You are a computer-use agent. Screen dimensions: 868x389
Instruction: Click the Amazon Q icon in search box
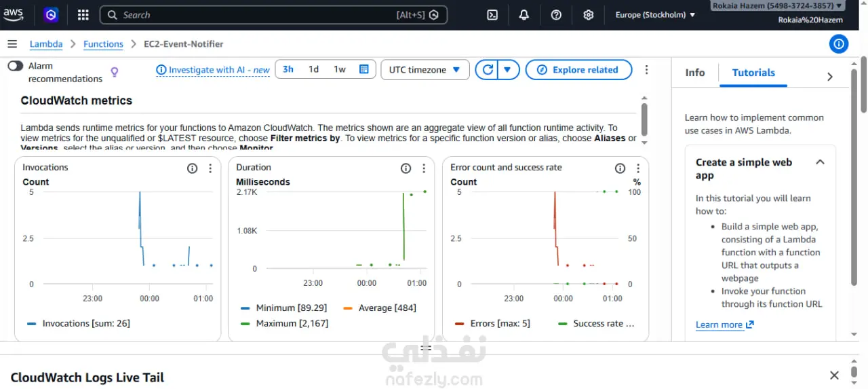pyautogui.click(x=434, y=15)
